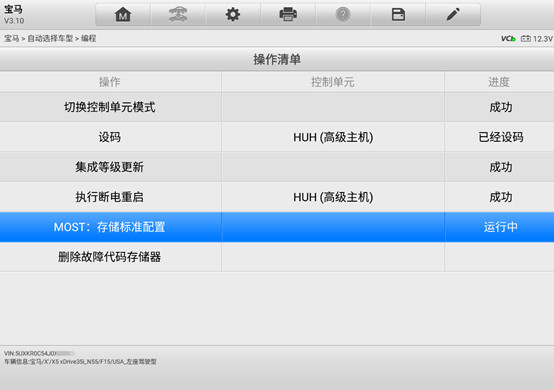
Task: Click the printer icon
Action: tap(288, 15)
